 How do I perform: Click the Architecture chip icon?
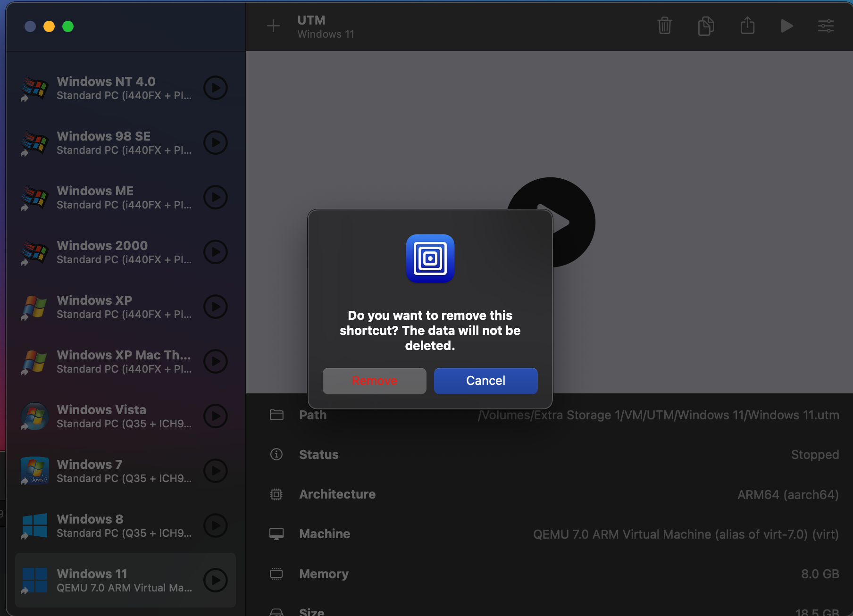tap(276, 494)
